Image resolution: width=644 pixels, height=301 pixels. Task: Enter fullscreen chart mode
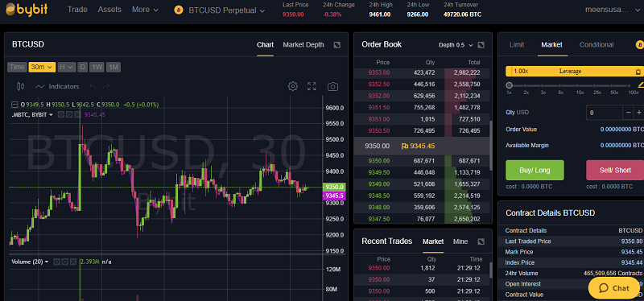pos(312,86)
